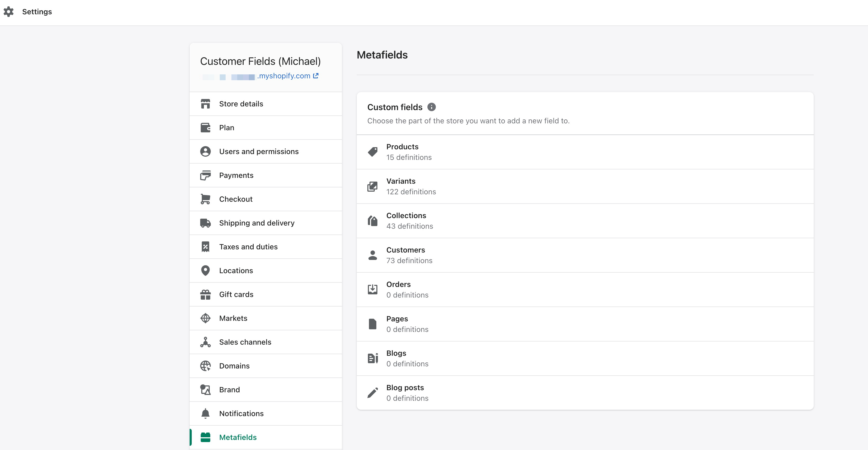
Task: Open Pages metafield definitions
Action: (x=585, y=324)
